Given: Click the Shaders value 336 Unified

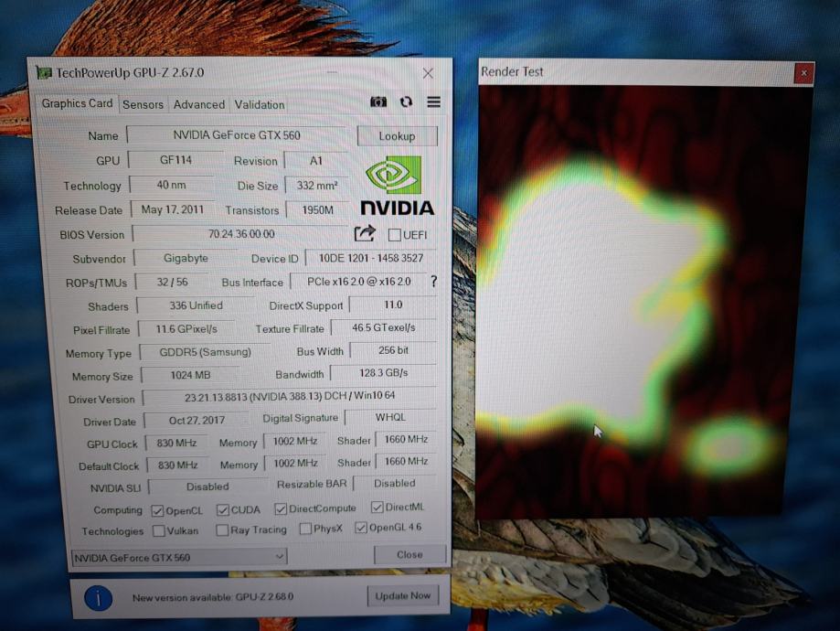Looking at the screenshot, I should click(196, 305).
